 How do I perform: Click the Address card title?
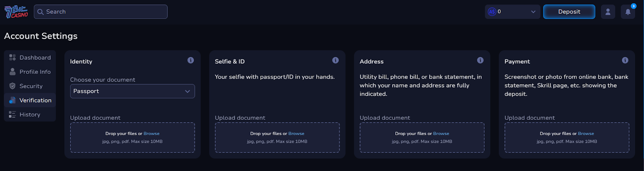tap(372, 61)
